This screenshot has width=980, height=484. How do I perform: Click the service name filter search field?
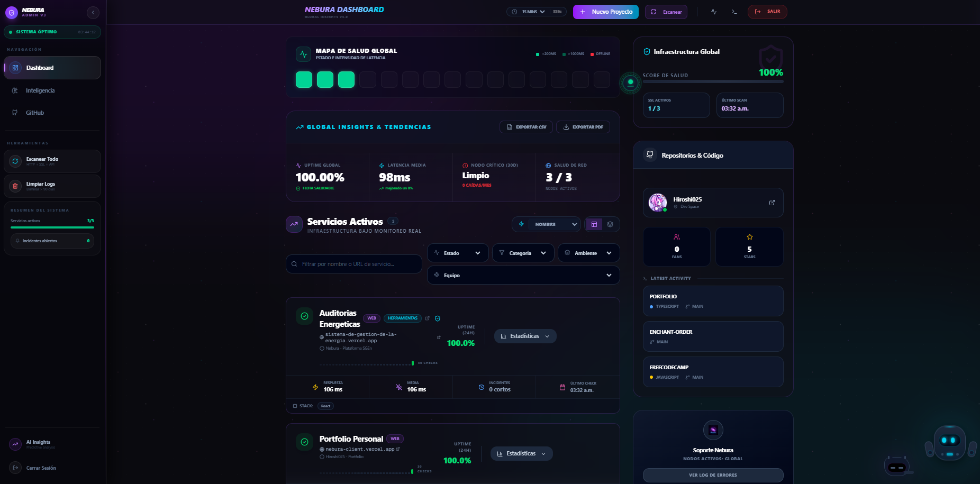(353, 264)
